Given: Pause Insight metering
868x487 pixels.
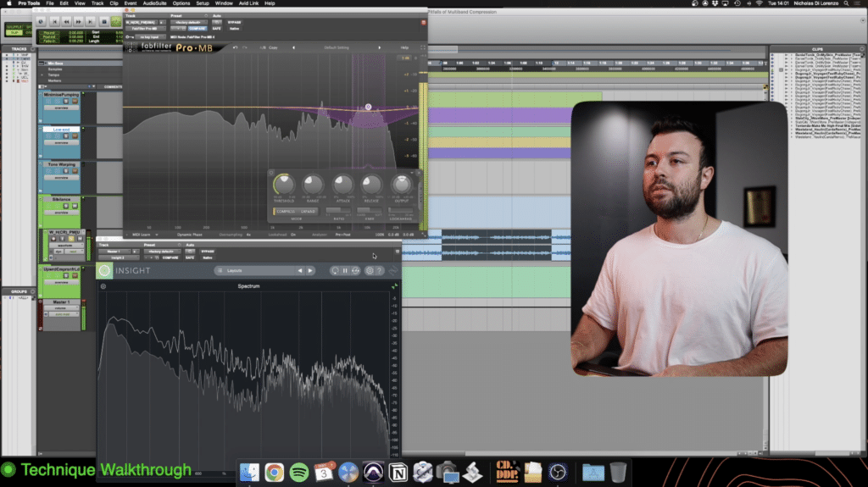Looking at the screenshot, I should click(345, 271).
